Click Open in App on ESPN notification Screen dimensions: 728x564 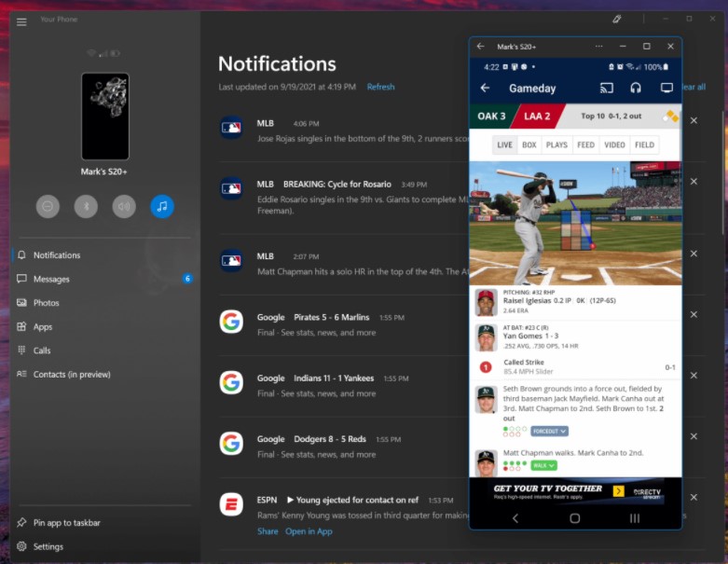(x=309, y=531)
